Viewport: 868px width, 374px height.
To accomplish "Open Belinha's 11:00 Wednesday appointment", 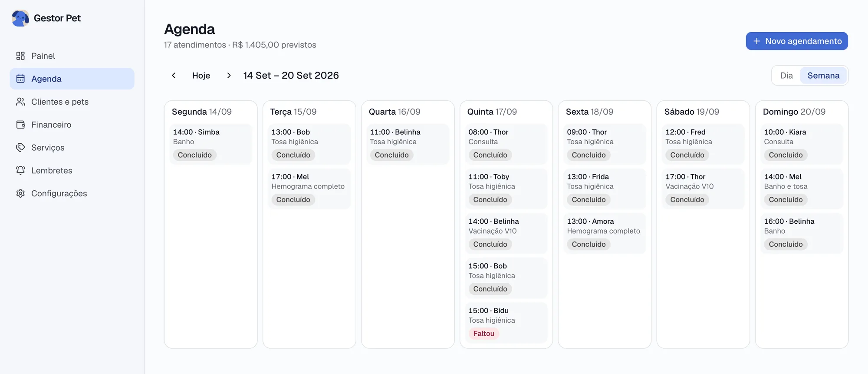I will point(408,144).
